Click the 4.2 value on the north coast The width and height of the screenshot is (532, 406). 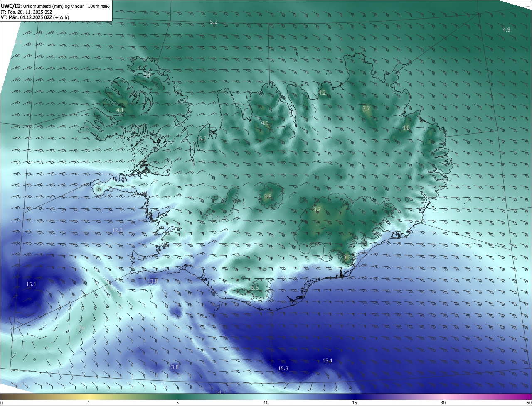click(x=322, y=93)
